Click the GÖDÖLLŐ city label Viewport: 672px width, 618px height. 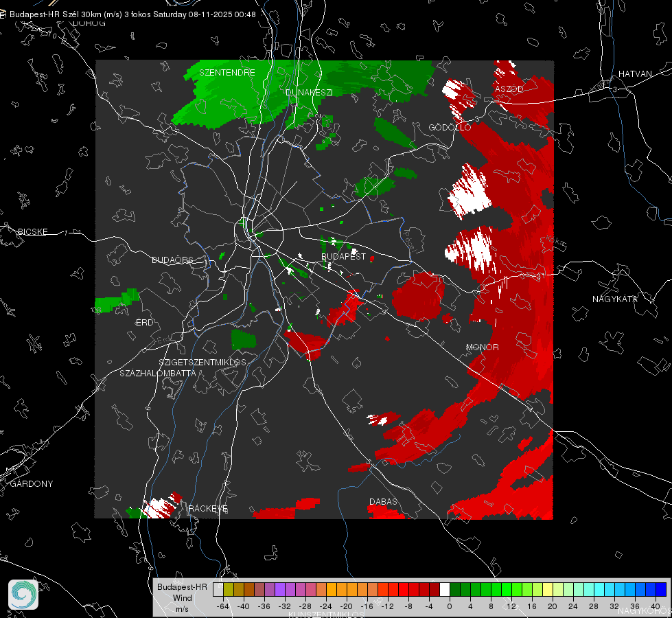pos(450,127)
